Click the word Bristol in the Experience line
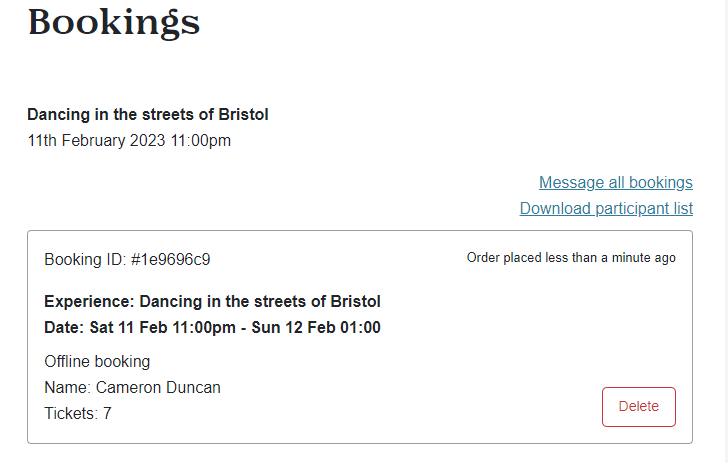The width and height of the screenshot is (728, 463). tap(355, 301)
